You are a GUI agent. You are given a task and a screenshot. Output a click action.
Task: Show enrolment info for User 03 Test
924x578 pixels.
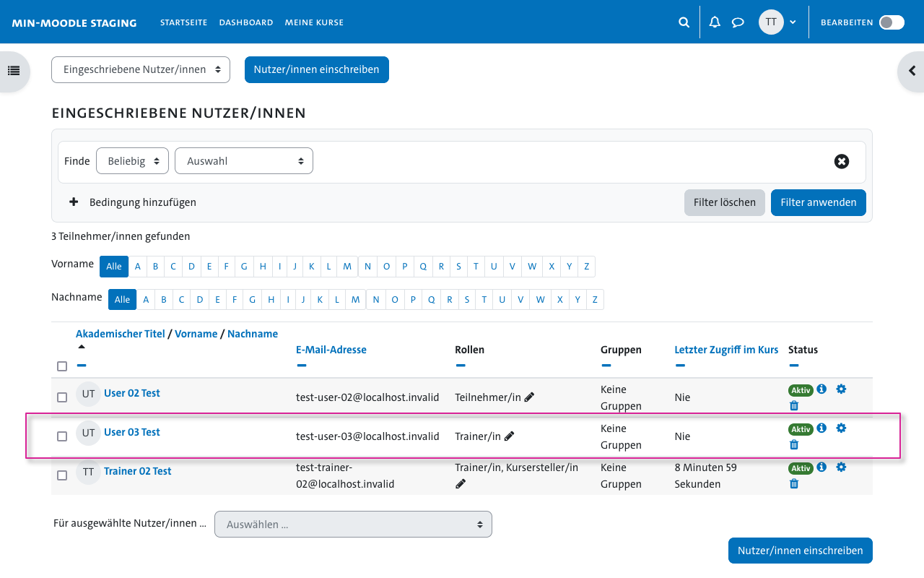tap(821, 428)
